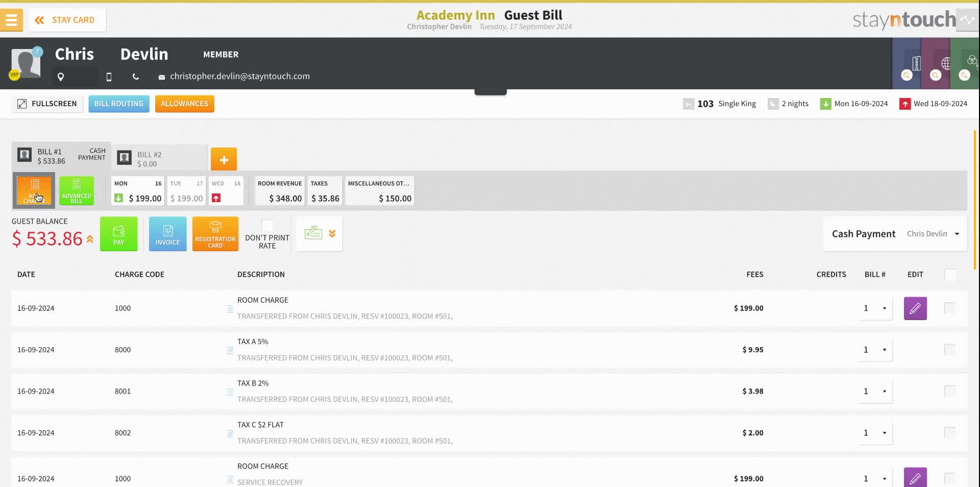Open Bill Routing
The width and height of the screenshot is (980, 487).
119,104
